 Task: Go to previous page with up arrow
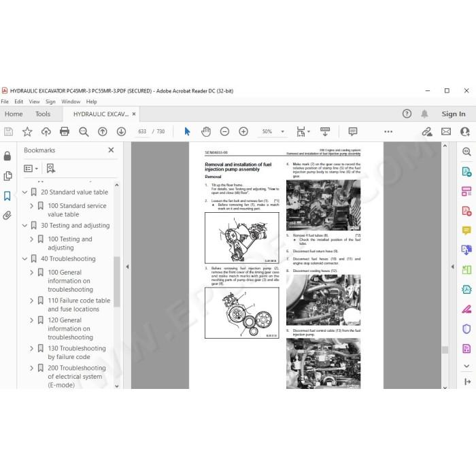102,131
